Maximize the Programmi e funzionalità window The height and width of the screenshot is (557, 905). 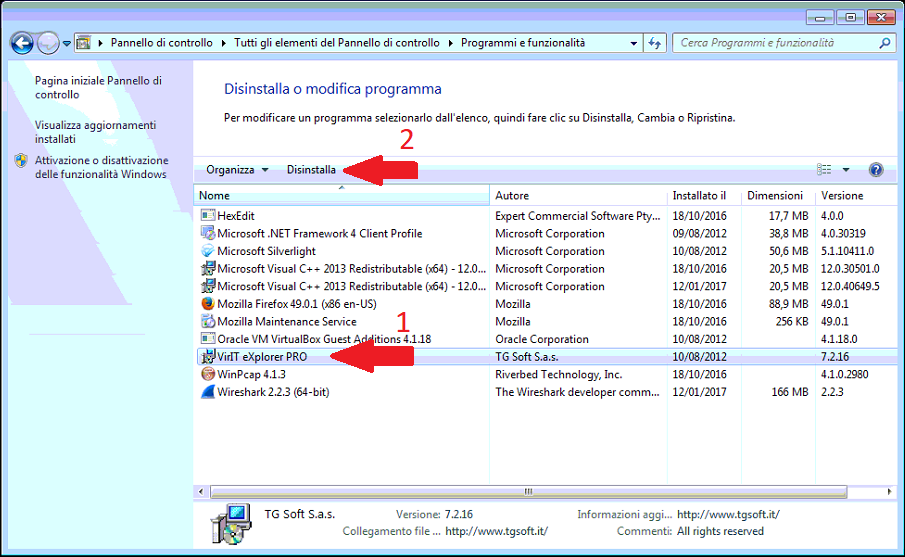tap(850, 17)
